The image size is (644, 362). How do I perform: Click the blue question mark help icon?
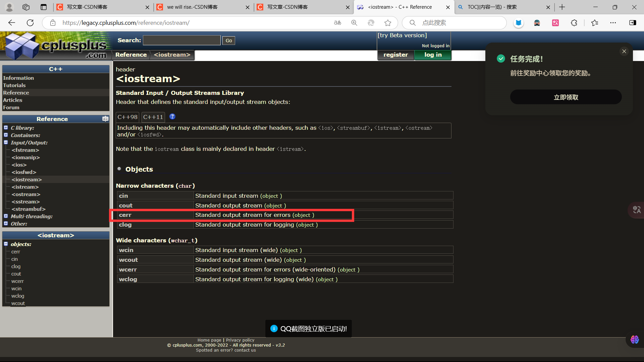point(172,117)
